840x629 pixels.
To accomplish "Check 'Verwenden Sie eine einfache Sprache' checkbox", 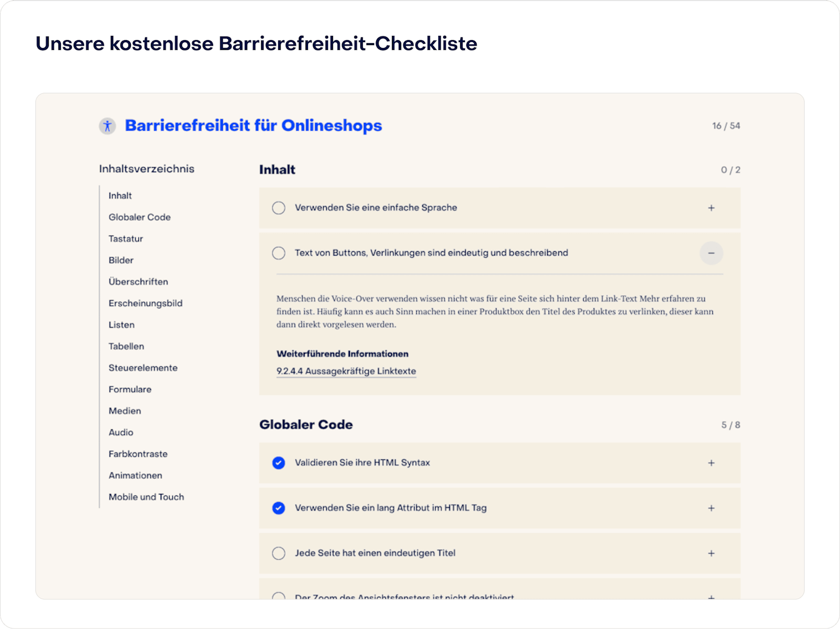I will coord(279,208).
